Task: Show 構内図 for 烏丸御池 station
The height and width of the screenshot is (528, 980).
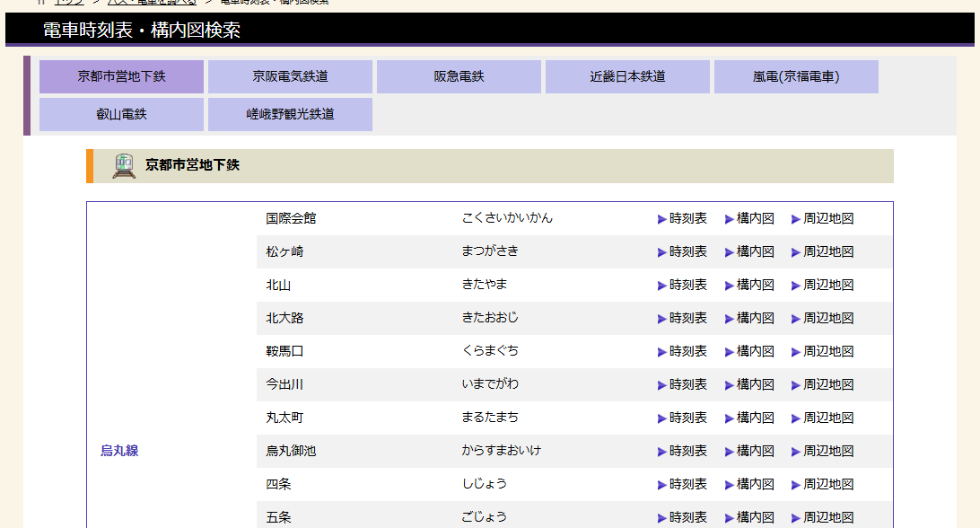Action: click(x=749, y=451)
